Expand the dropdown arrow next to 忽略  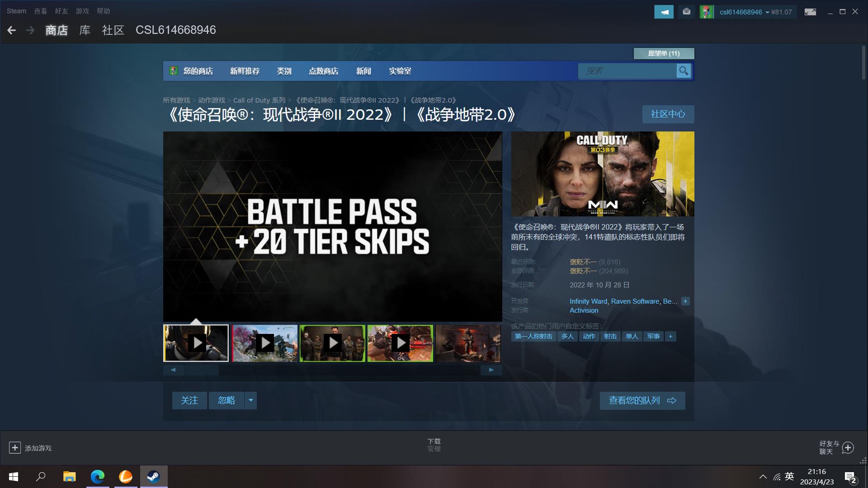coord(250,400)
